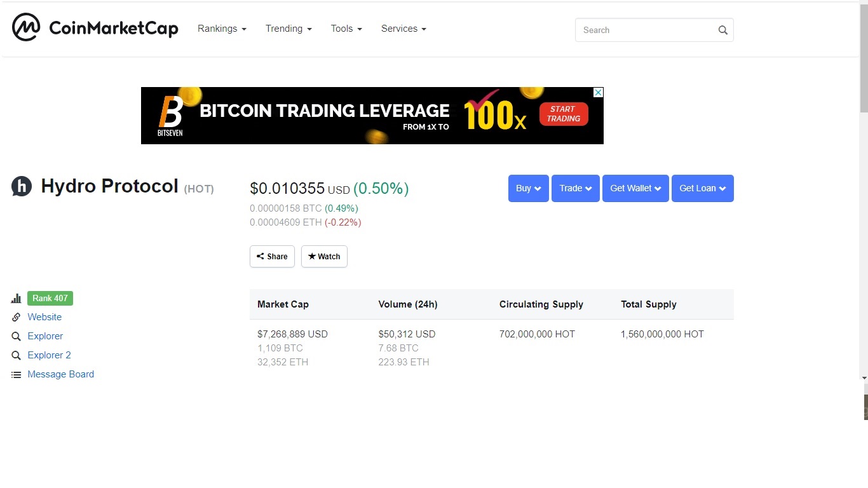Open the Tools menu

click(x=346, y=29)
